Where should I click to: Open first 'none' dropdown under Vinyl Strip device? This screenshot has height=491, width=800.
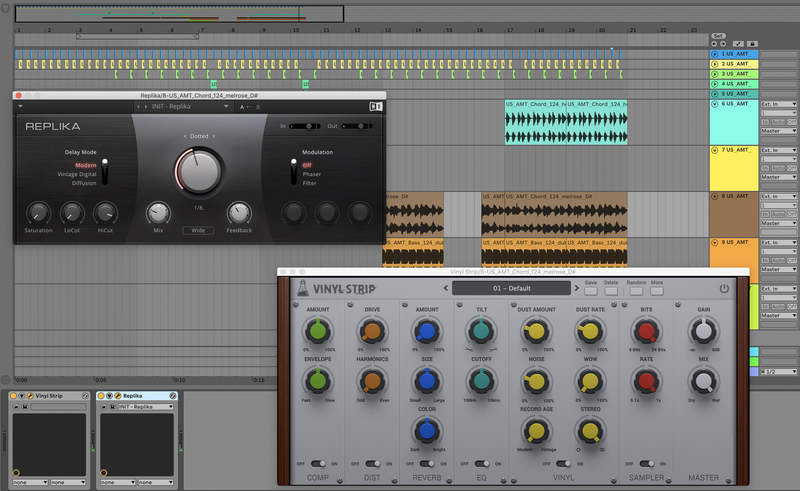click(x=31, y=482)
